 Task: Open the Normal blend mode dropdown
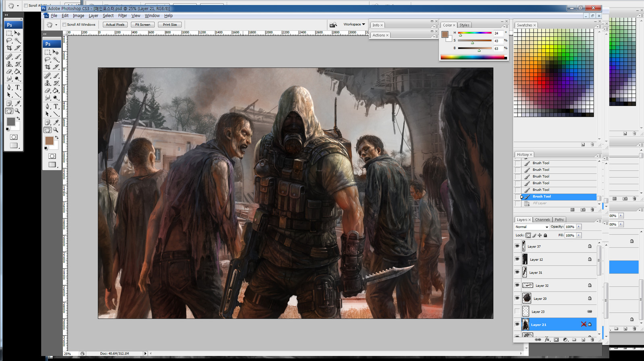(x=532, y=227)
